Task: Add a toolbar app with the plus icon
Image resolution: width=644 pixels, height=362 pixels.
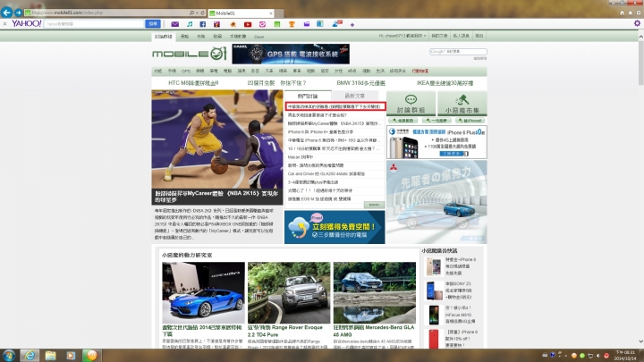Action: click(x=352, y=25)
